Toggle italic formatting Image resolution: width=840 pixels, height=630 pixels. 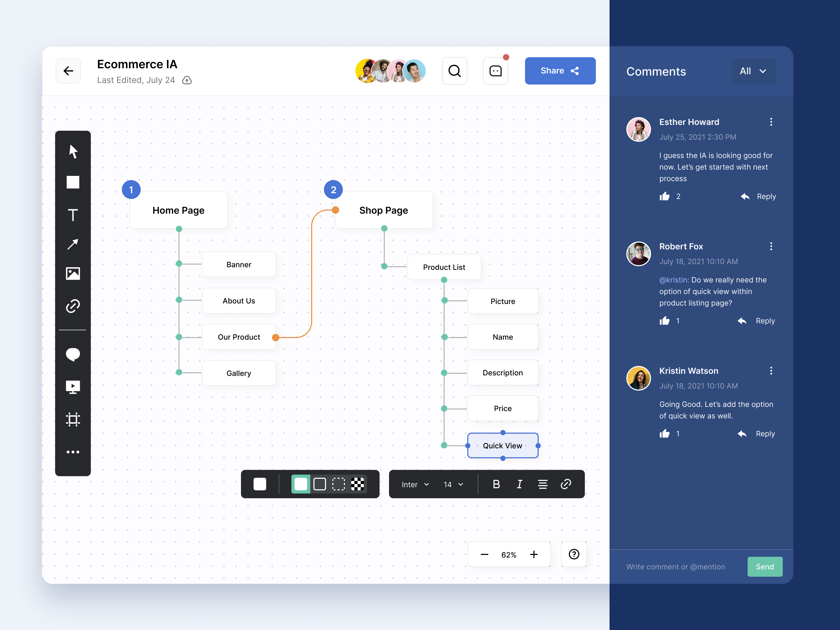coord(519,484)
